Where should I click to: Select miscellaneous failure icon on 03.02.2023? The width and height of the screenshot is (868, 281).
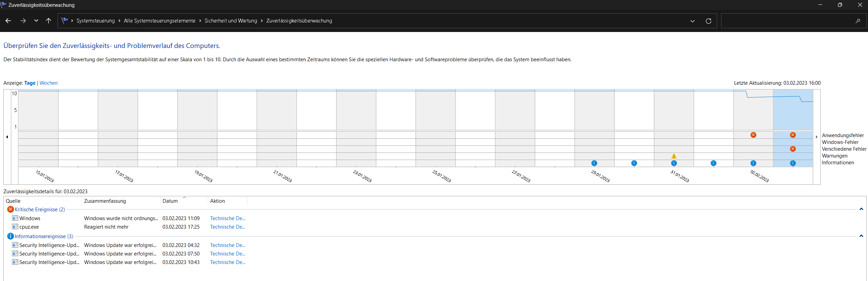(x=793, y=149)
